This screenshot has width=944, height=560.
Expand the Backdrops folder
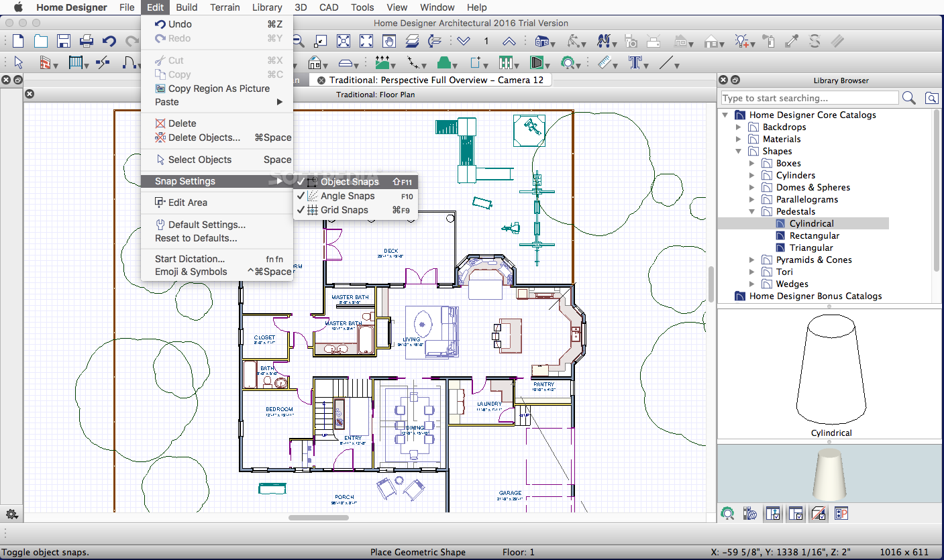(739, 127)
